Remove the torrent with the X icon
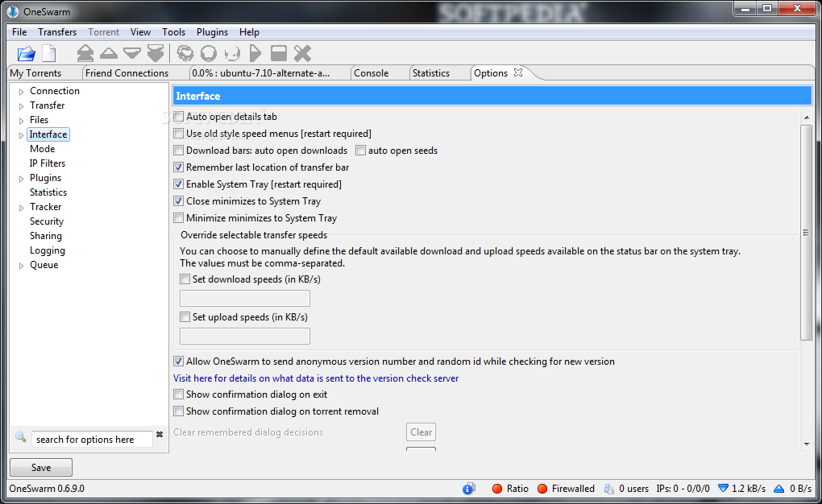The height and width of the screenshot is (504, 822). [x=302, y=53]
